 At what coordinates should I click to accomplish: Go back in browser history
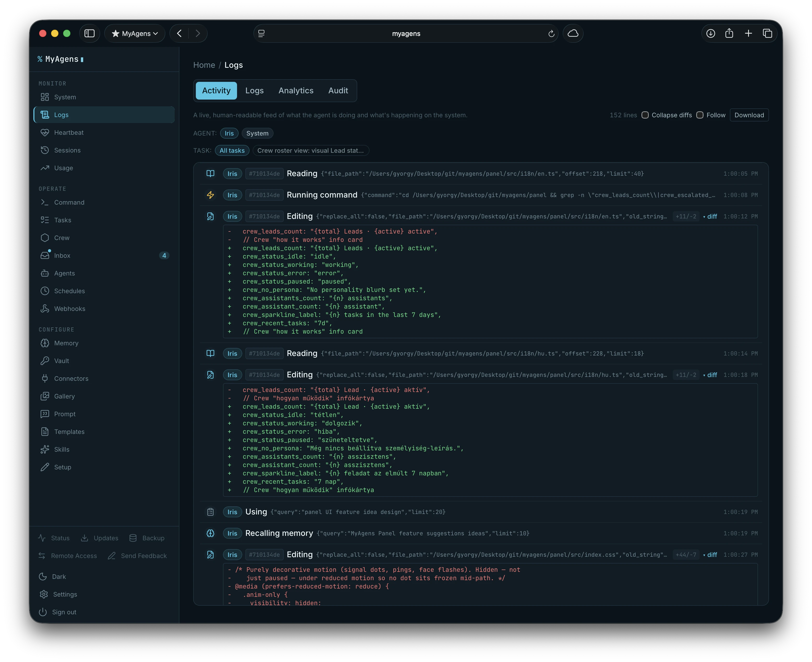coord(179,34)
